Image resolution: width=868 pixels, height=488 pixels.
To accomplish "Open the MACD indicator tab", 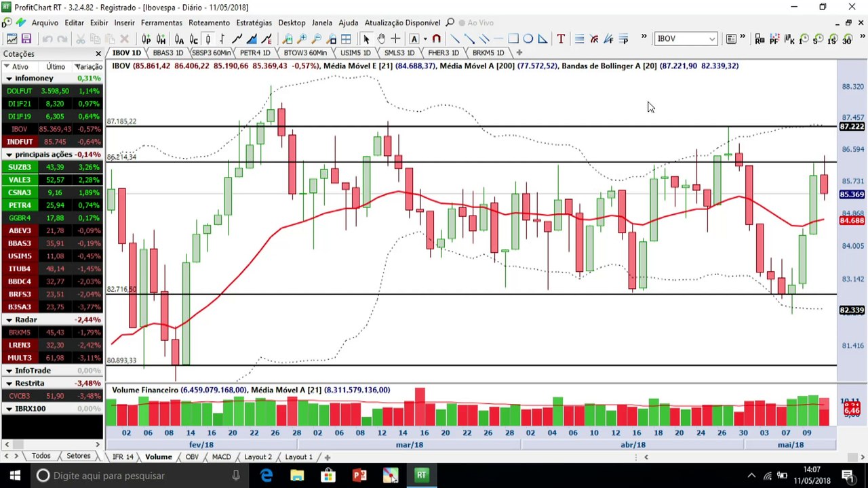I will point(221,457).
